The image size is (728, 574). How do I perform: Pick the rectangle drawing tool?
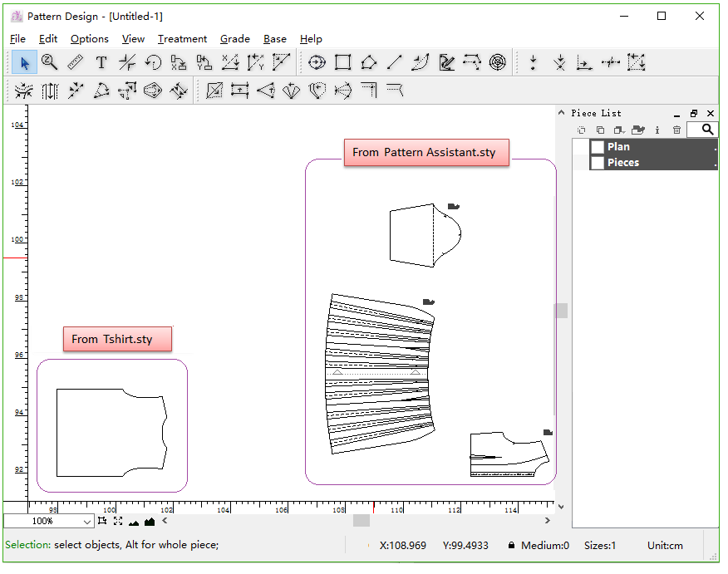point(342,62)
